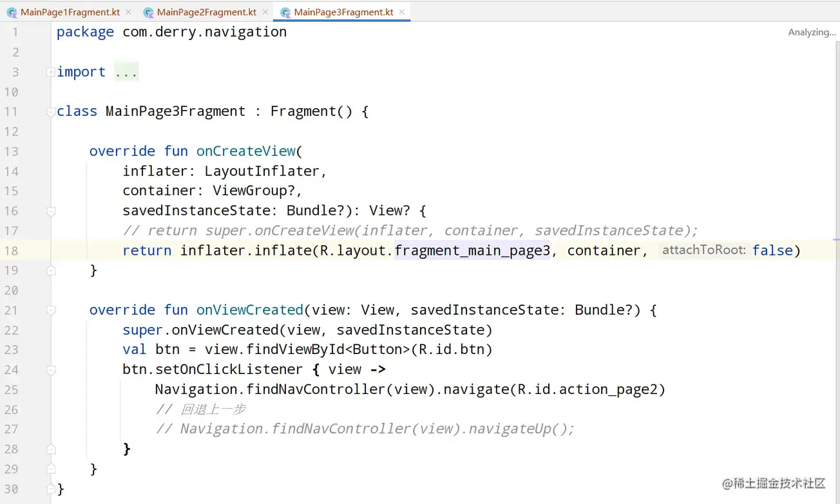Click the 'package' keyword on line 1
Viewport: 840px width, 504px height.
[x=85, y=32]
